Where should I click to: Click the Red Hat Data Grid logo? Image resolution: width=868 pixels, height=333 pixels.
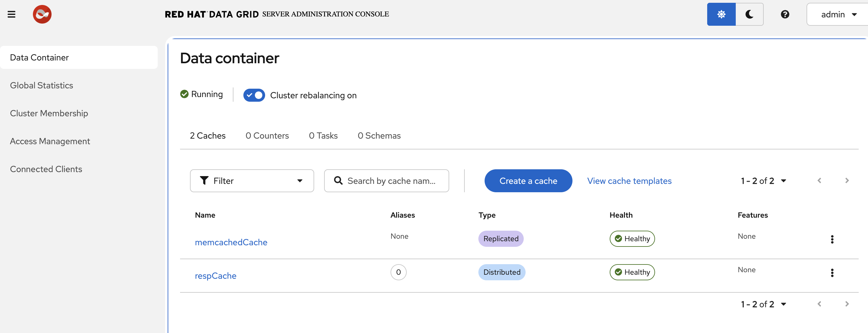pyautogui.click(x=42, y=14)
